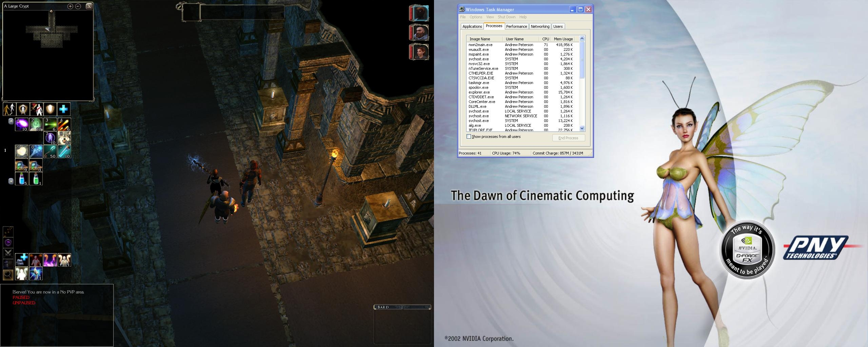Click the crossed swords icon in left sidebar
The height and width of the screenshot is (347, 868).
tap(8, 253)
